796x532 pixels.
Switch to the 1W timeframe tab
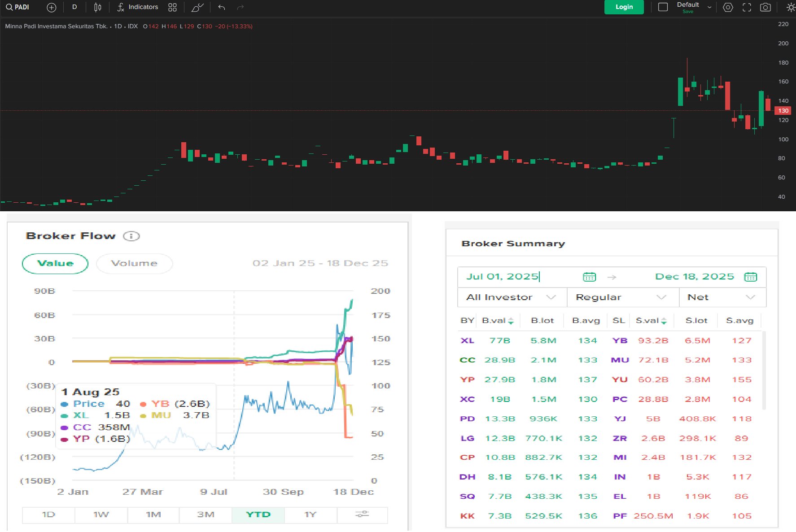(101, 515)
